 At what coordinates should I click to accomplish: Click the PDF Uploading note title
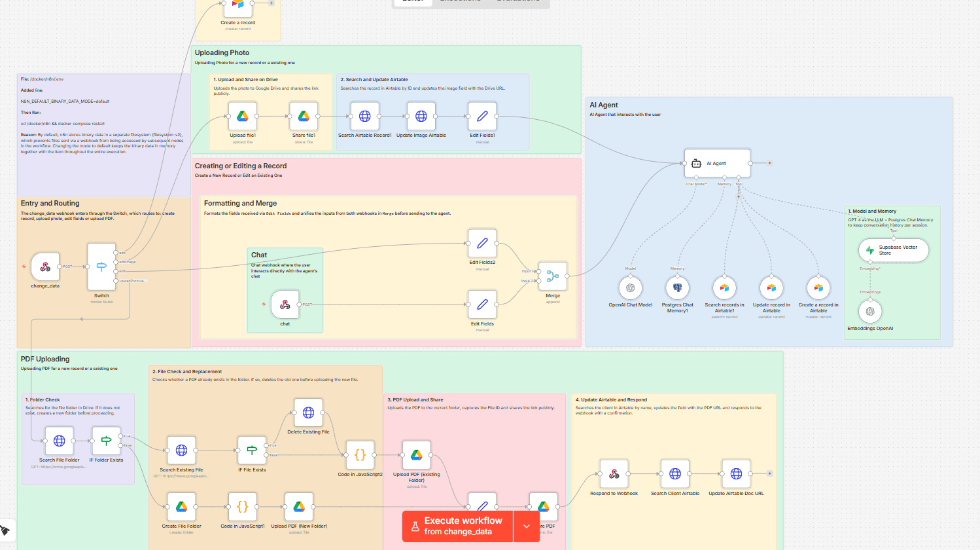(x=45, y=359)
